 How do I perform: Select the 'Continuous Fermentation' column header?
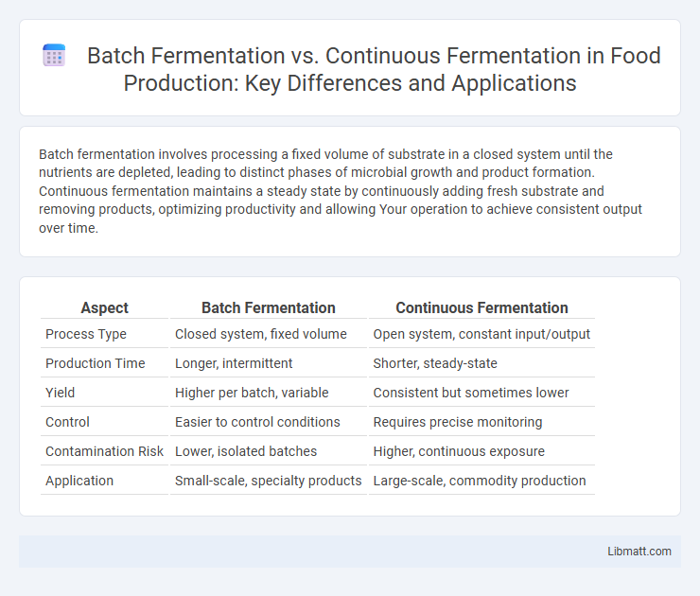pos(481,307)
